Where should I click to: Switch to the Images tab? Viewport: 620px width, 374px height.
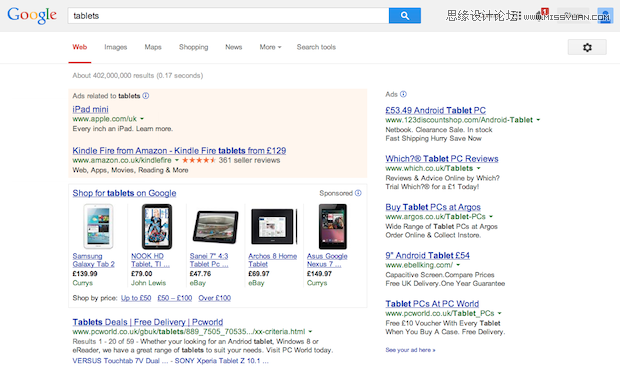115,47
